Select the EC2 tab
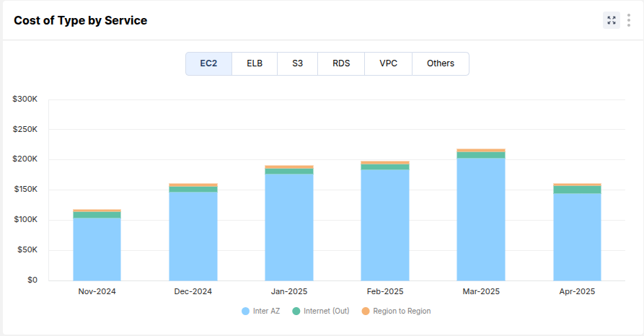Viewport: 644px width, 336px height. coord(208,63)
